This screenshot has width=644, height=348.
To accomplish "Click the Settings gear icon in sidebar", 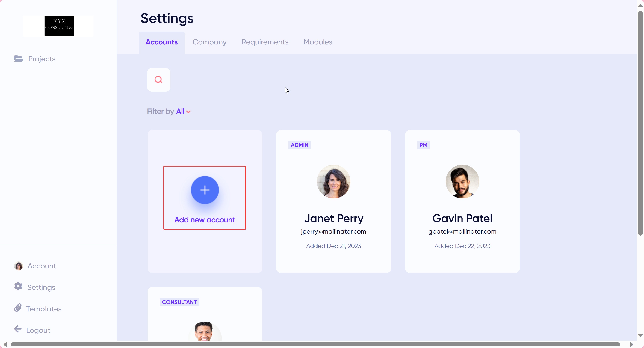I will pyautogui.click(x=18, y=286).
